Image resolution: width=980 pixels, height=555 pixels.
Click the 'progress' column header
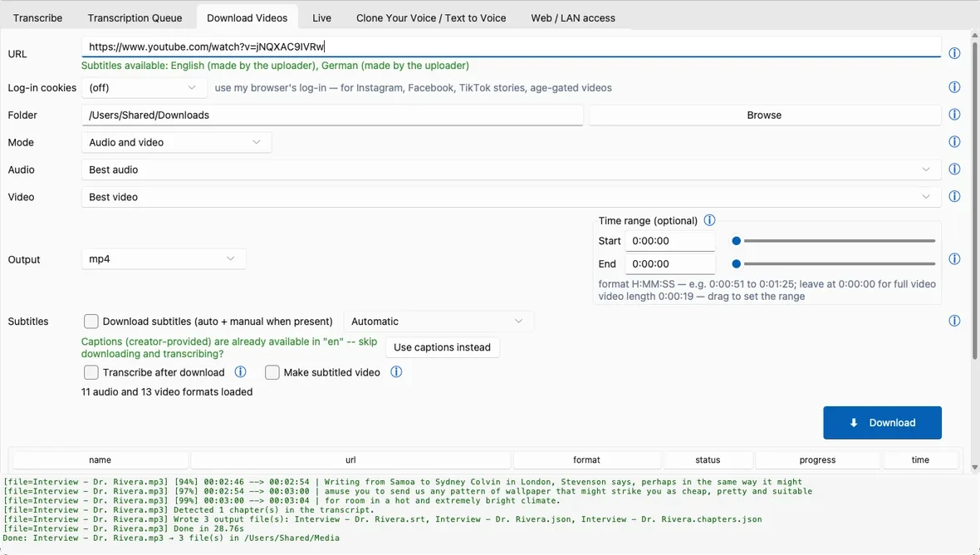pyautogui.click(x=817, y=460)
